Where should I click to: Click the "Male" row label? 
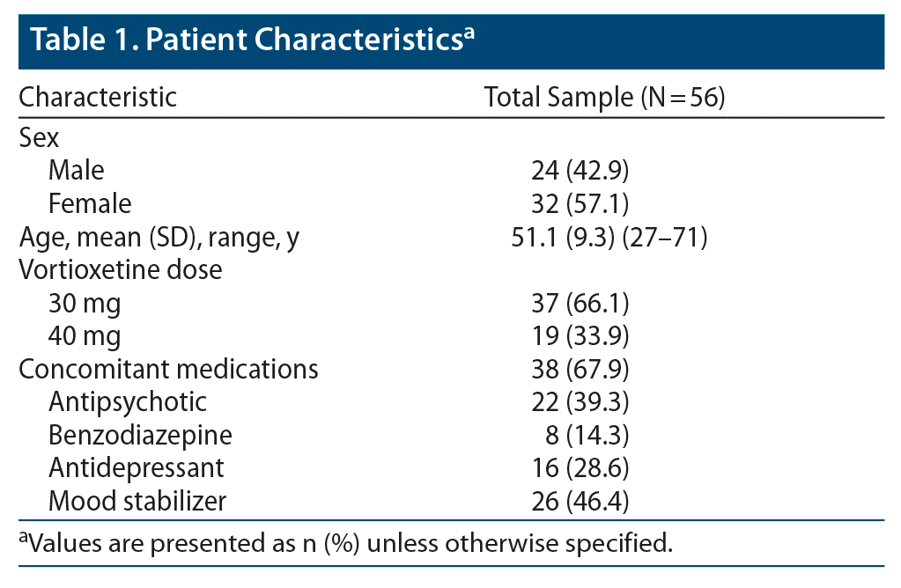pyautogui.click(x=77, y=170)
